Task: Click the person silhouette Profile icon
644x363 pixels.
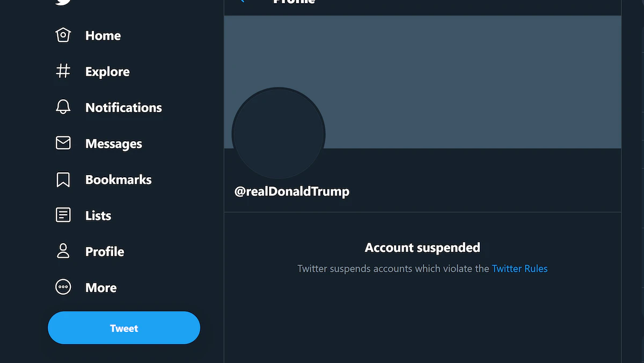Action: (63, 251)
